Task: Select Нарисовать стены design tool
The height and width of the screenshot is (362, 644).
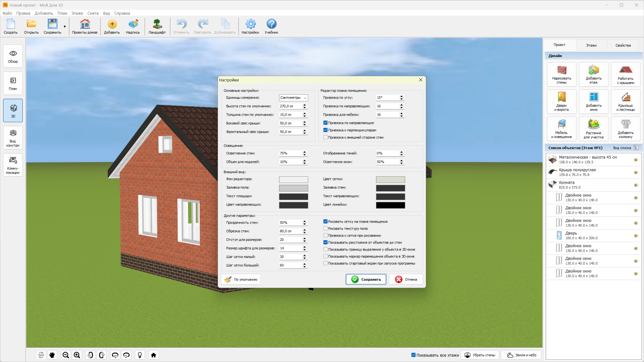Action: pyautogui.click(x=561, y=74)
